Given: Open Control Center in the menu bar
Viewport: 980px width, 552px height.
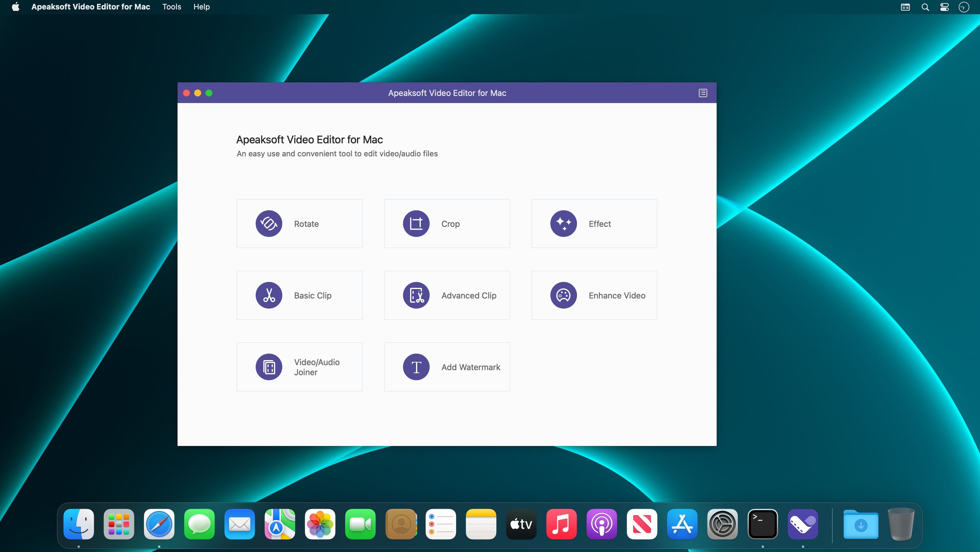Looking at the screenshot, I should tap(944, 7).
